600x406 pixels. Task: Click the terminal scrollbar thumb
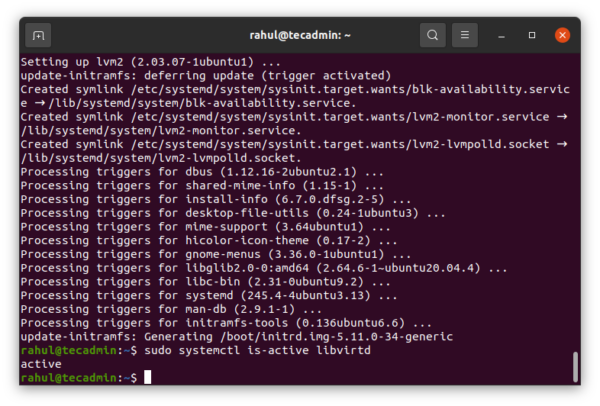point(575,366)
